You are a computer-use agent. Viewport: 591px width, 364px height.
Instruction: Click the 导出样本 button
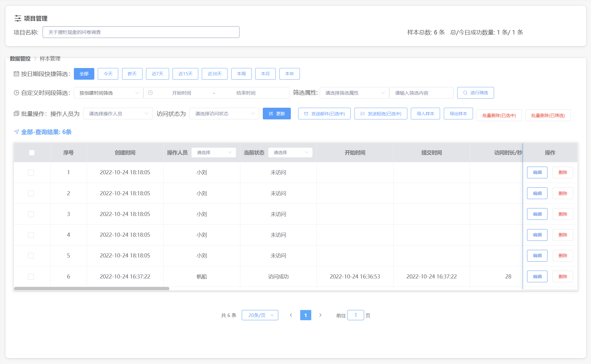458,114
